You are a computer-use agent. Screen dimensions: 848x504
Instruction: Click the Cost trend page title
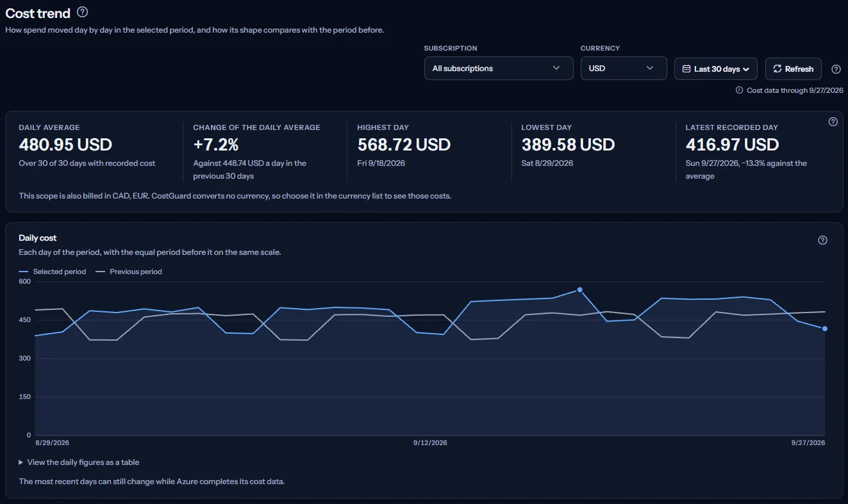[x=38, y=13]
